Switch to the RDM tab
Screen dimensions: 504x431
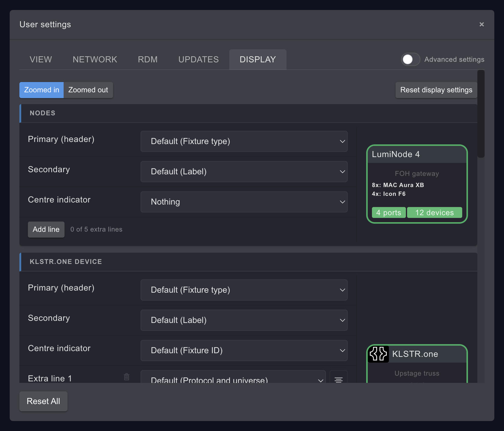[x=148, y=59]
